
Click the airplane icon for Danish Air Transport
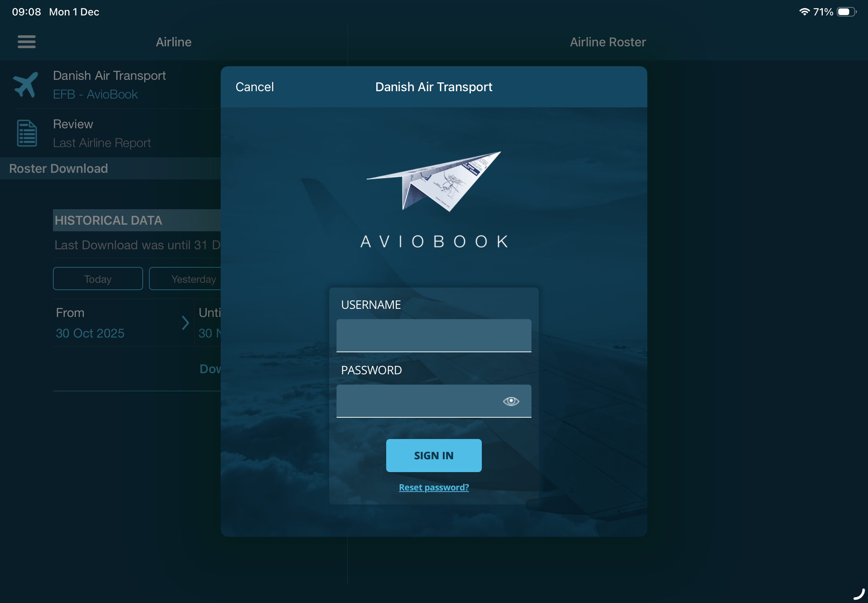(26, 85)
